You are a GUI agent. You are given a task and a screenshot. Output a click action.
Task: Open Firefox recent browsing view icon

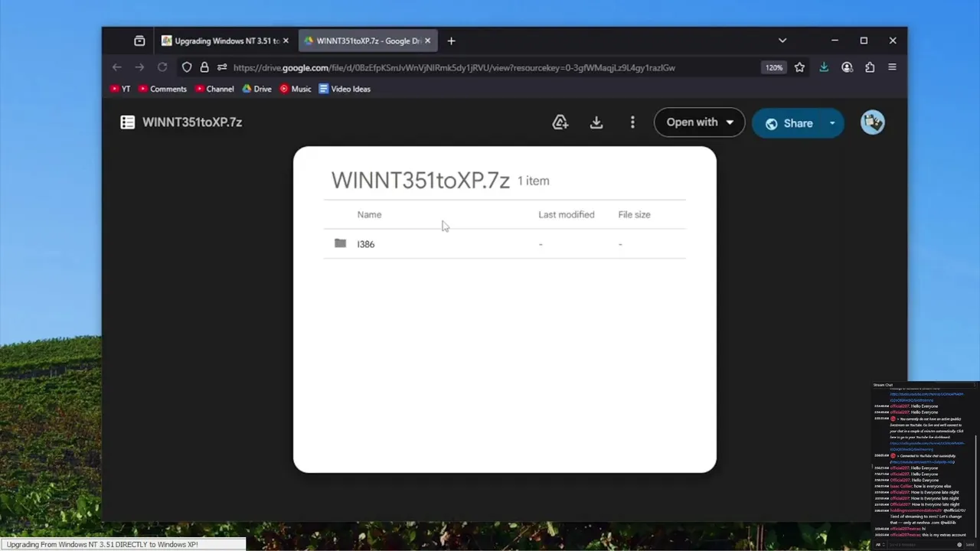tap(139, 41)
